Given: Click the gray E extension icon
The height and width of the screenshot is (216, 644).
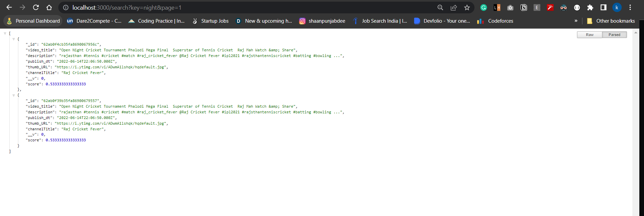Looking at the screenshot, I should (x=537, y=8).
